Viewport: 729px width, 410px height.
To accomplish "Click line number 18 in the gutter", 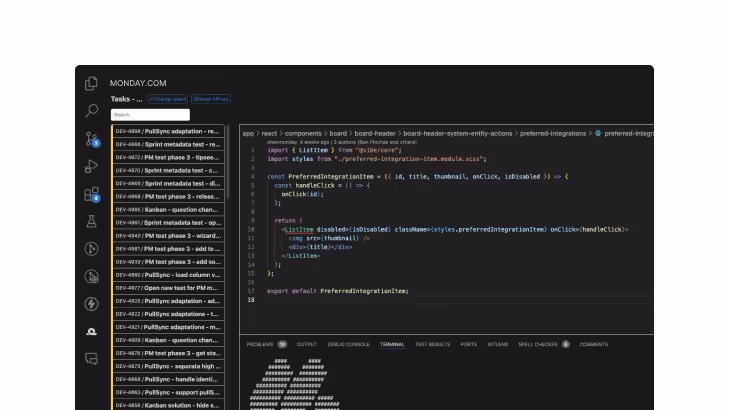I will (251, 300).
